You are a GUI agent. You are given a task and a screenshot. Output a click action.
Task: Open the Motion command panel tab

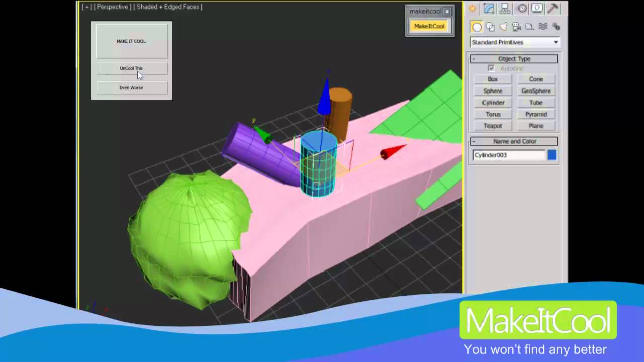(x=522, y=9)
